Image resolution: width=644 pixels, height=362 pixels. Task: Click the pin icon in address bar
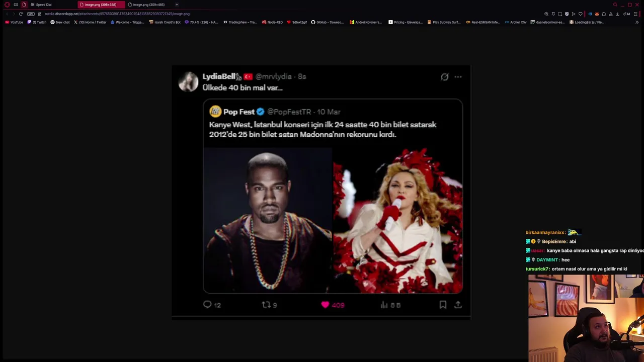click(x=553, y=14)
